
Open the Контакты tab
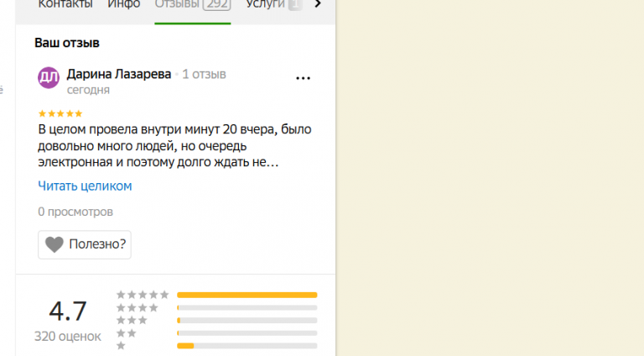(x=65, y=4)
